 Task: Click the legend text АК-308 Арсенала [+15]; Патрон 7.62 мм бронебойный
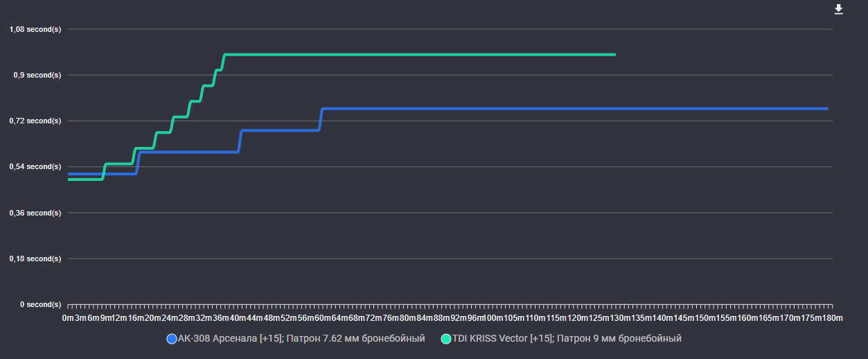(301, 339)
